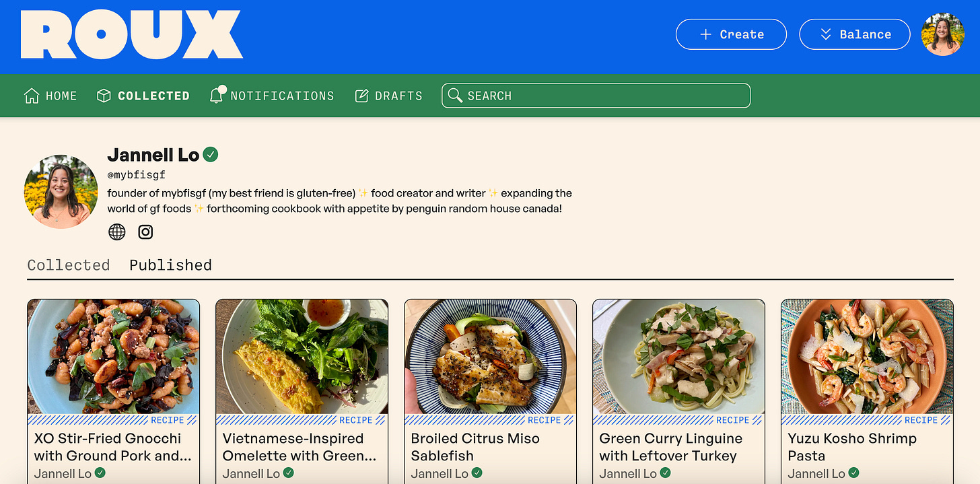Screen dimensions: 980x484
Task: Click Broiled Citrus Miso Sablefish title
Action: click(475, 447)
